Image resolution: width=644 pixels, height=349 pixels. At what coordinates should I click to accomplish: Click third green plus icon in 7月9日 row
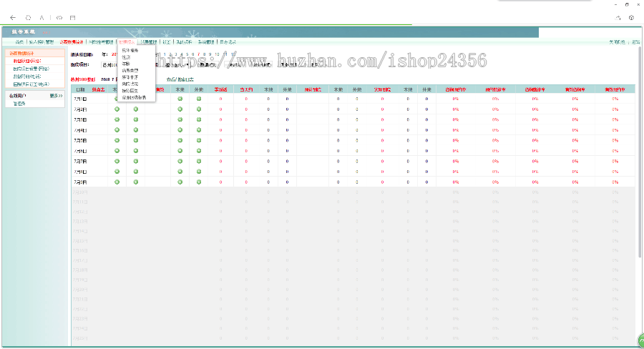click(x=180, y=182)
